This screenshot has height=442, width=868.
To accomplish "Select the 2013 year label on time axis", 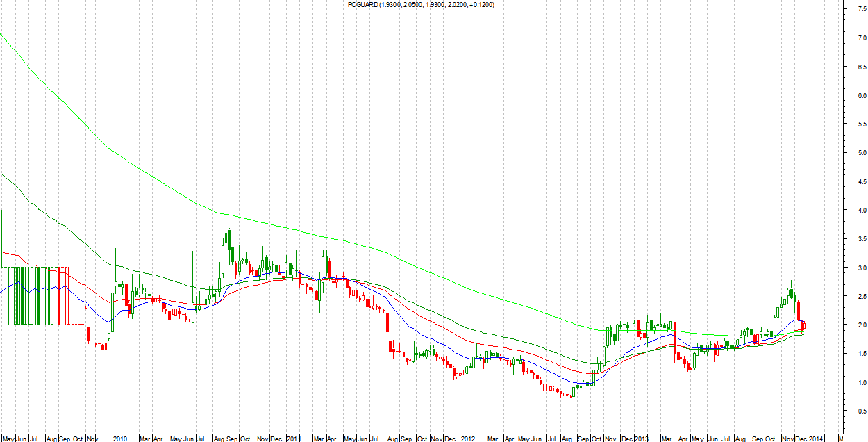I will 642,439.
